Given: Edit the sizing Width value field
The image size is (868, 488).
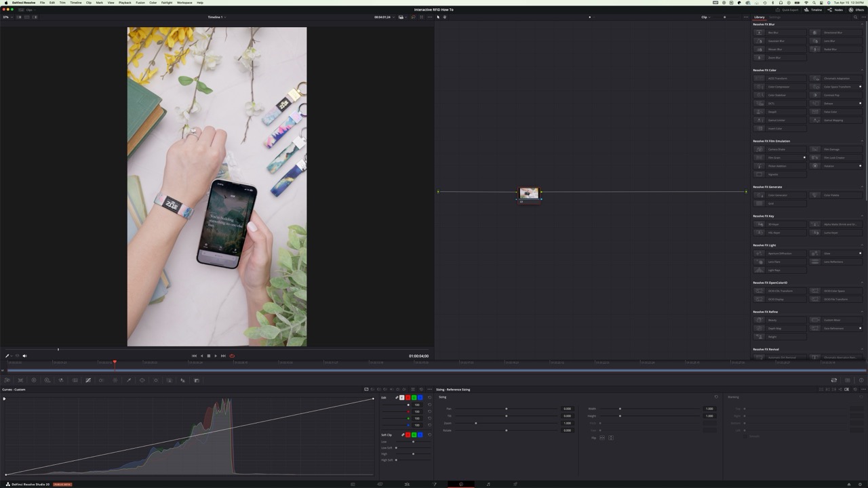Looking at the screenshot, I should tap(709, 409).
